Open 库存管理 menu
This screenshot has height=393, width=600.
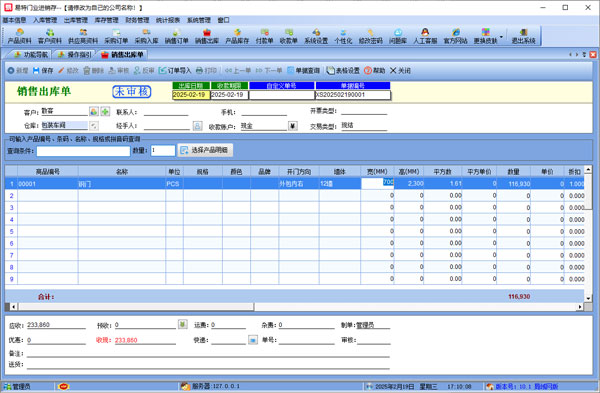[106, 20]
